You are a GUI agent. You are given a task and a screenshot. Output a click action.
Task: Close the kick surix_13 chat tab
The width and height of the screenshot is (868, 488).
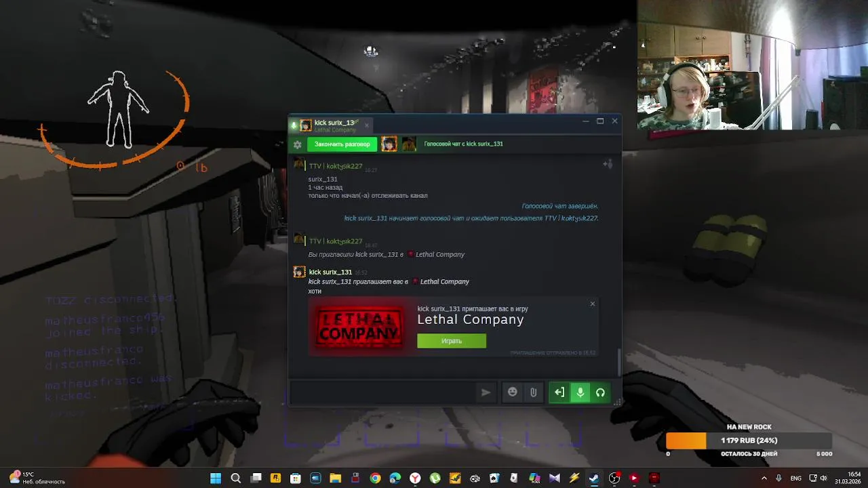coord(367,125)
